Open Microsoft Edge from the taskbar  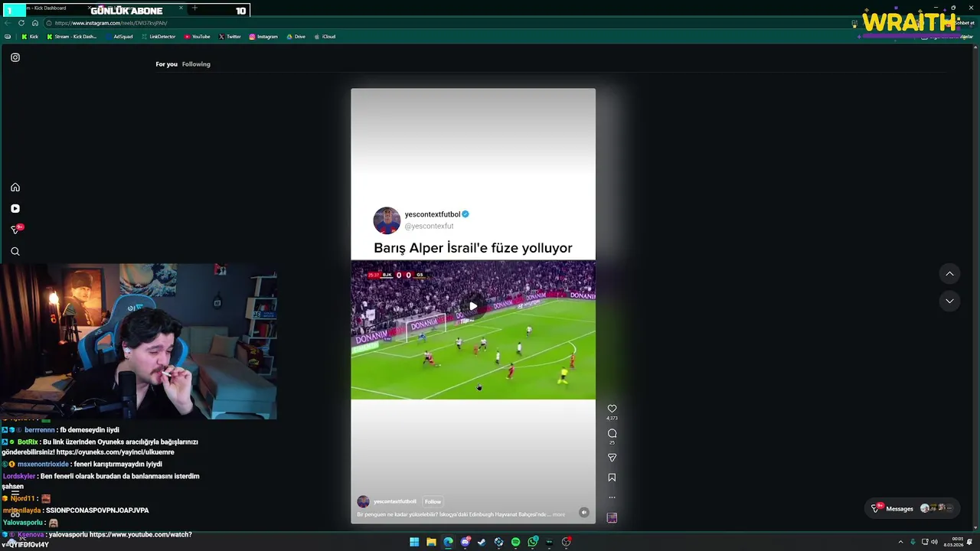click(x=448, y=542)
